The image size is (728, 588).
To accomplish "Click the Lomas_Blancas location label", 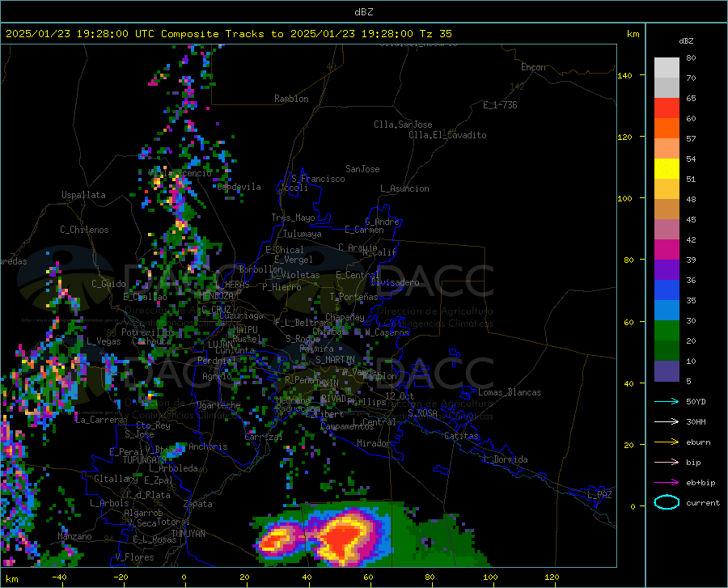I will (510, 392).
